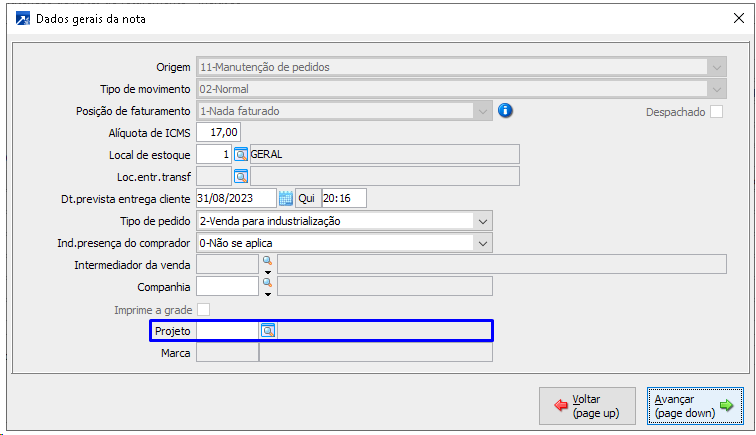Click the application icon in the title bar
The height and width of the screenshot is (435, 756).
pyautogui.click(x=23, y=19)
